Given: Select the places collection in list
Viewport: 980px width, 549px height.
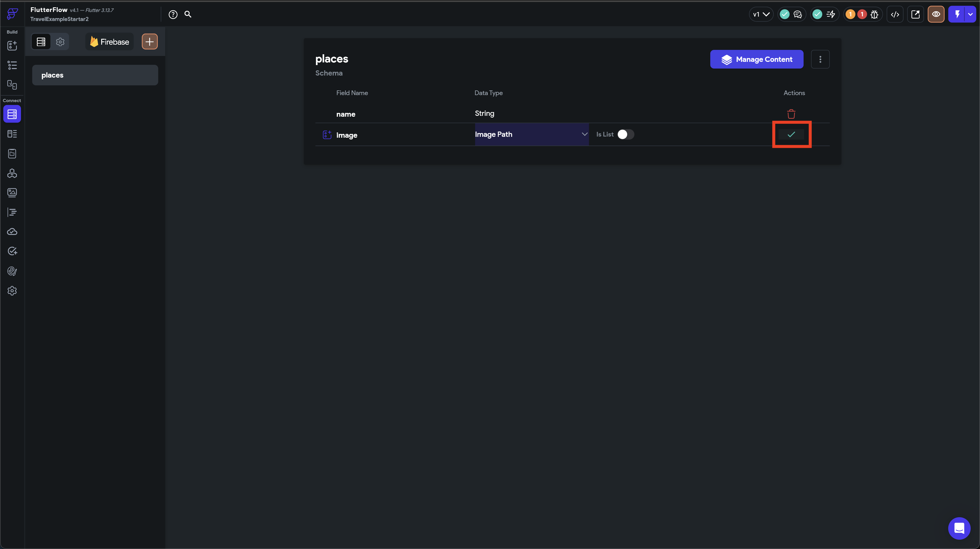Looking at the screenshot, I should [95, 75].
